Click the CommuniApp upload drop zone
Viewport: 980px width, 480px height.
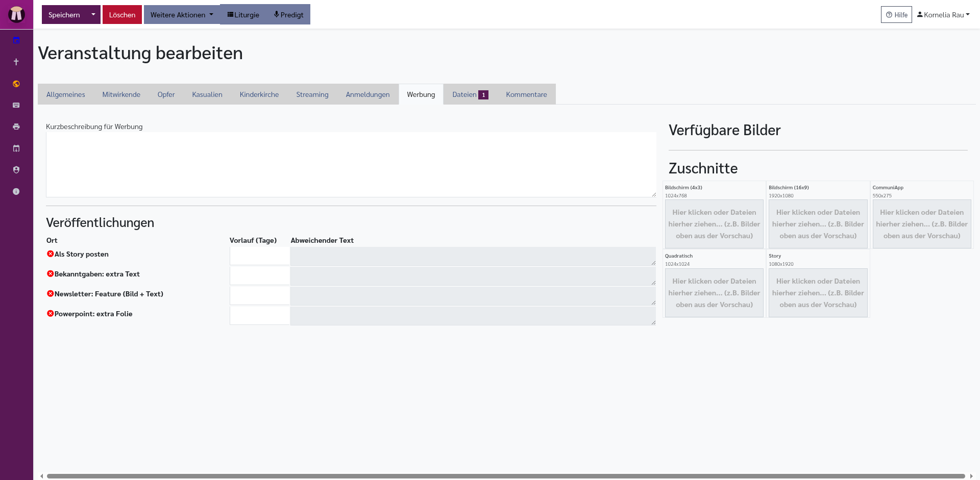pos(922,224)
